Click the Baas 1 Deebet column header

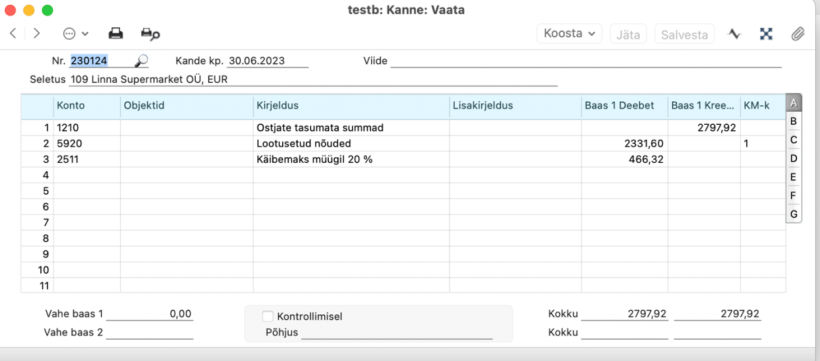point(624,106)
